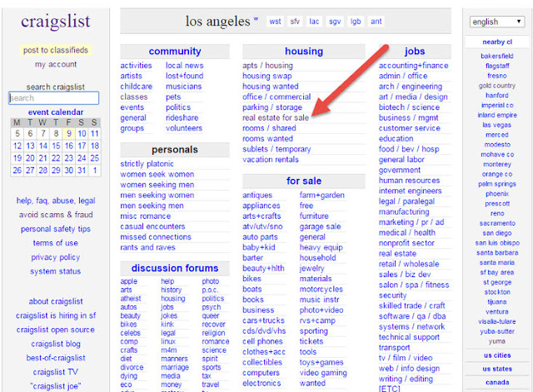
Task: Open the housing section header
Action: 304,52
